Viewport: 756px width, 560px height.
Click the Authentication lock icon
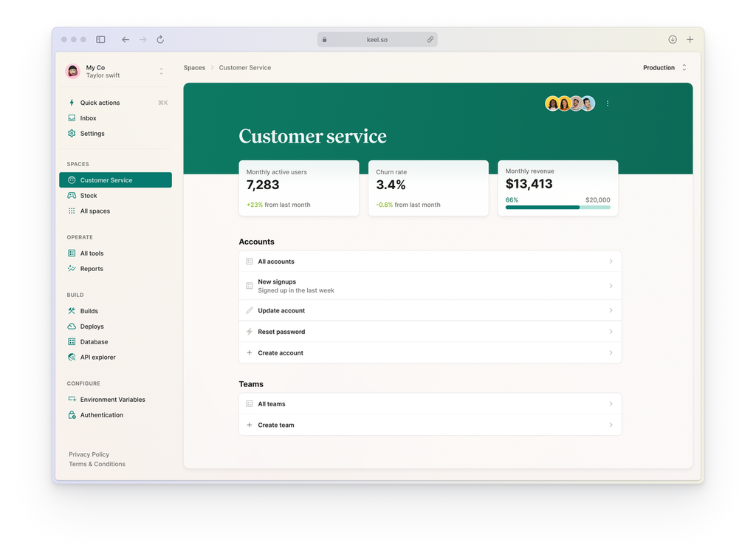(x=72, y=414)
